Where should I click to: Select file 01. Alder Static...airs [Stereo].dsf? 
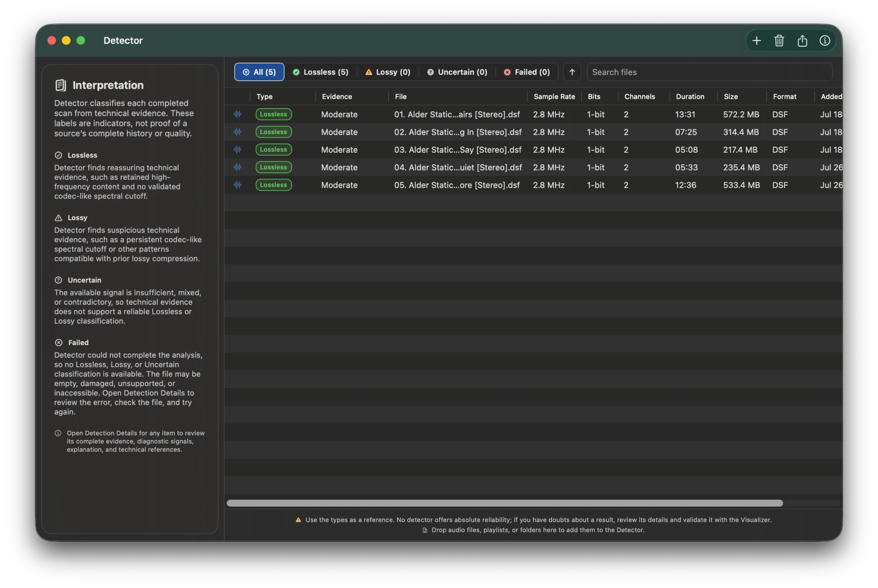tap(457, 115)
